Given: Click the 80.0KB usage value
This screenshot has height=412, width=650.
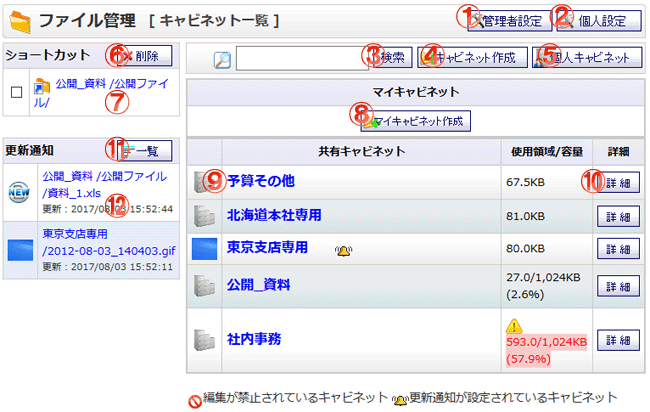Looking at the screenshot, I should click(525, 249).
